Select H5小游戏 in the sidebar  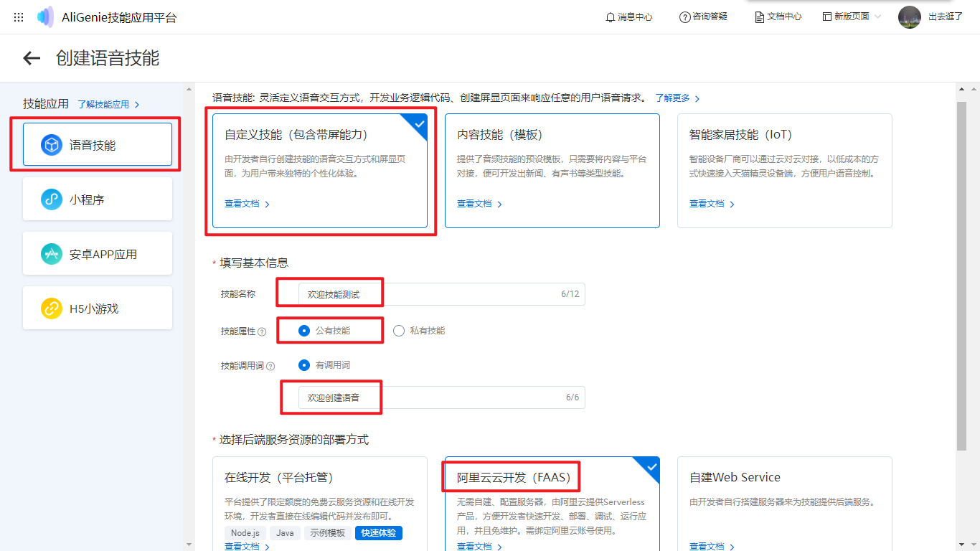tap(98, 309)
